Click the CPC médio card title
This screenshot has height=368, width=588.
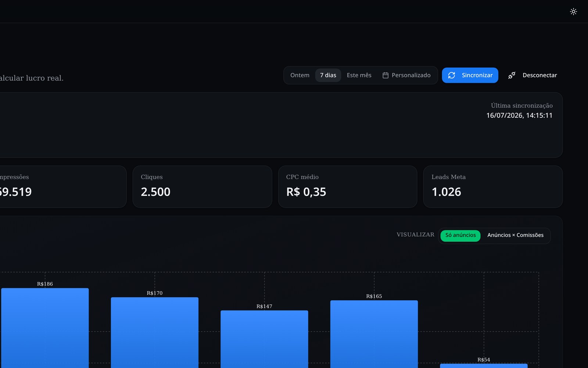pos(302,177)
